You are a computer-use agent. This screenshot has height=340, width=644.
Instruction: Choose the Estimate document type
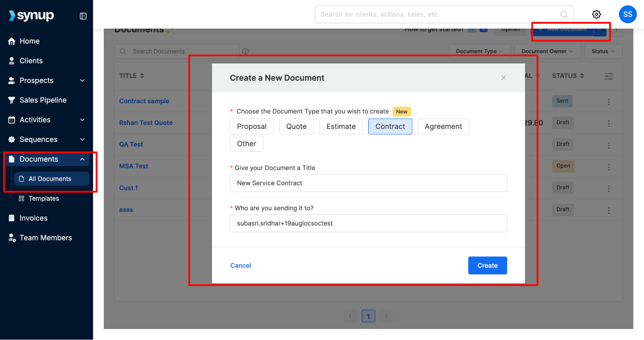click(341, 126)
